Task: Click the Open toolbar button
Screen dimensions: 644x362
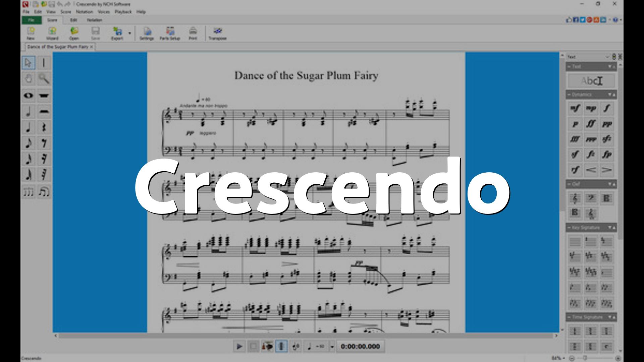Action: 74,34
